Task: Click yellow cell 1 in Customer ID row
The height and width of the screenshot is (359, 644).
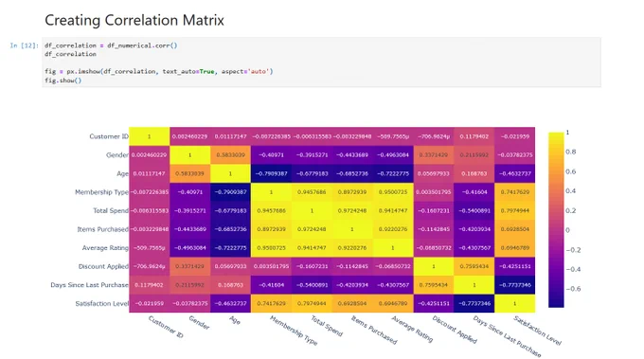Action: [149, 136]
